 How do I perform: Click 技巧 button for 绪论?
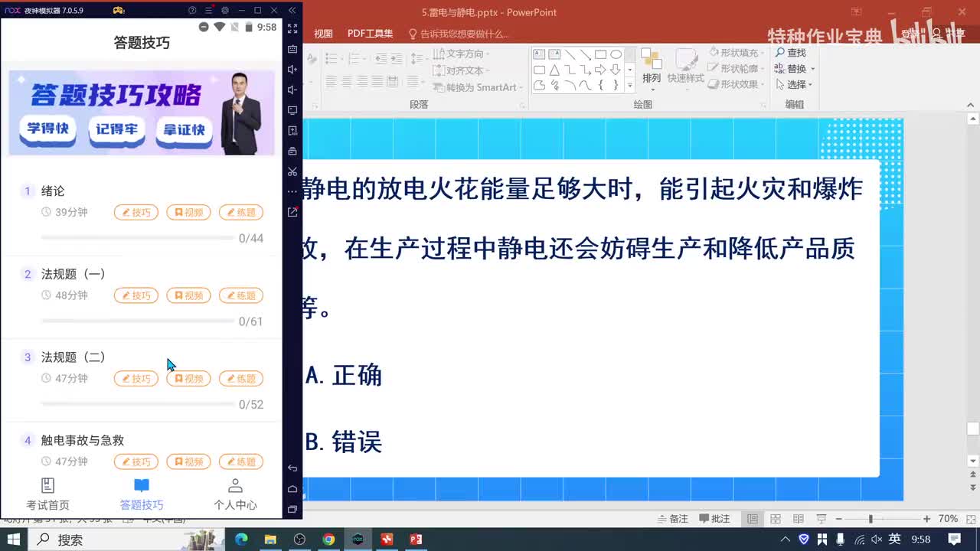point(136,213)
